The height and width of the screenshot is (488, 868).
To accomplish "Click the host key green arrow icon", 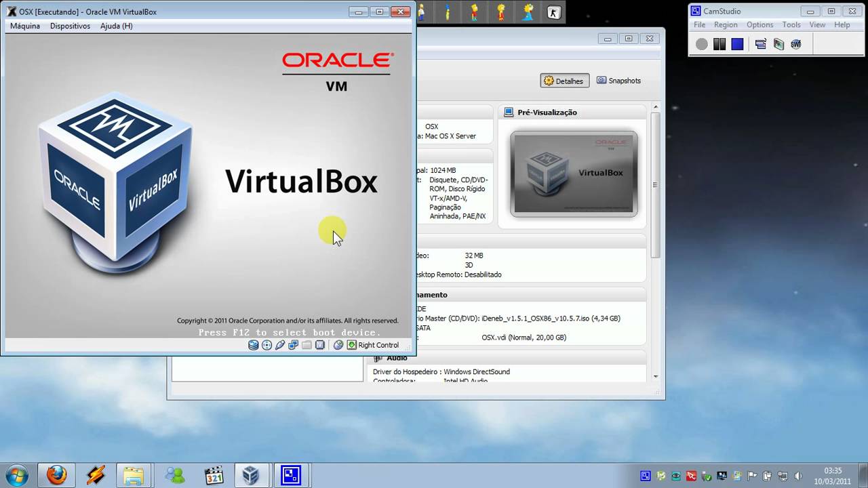I will pyautogui.click(x=351, y=345).
